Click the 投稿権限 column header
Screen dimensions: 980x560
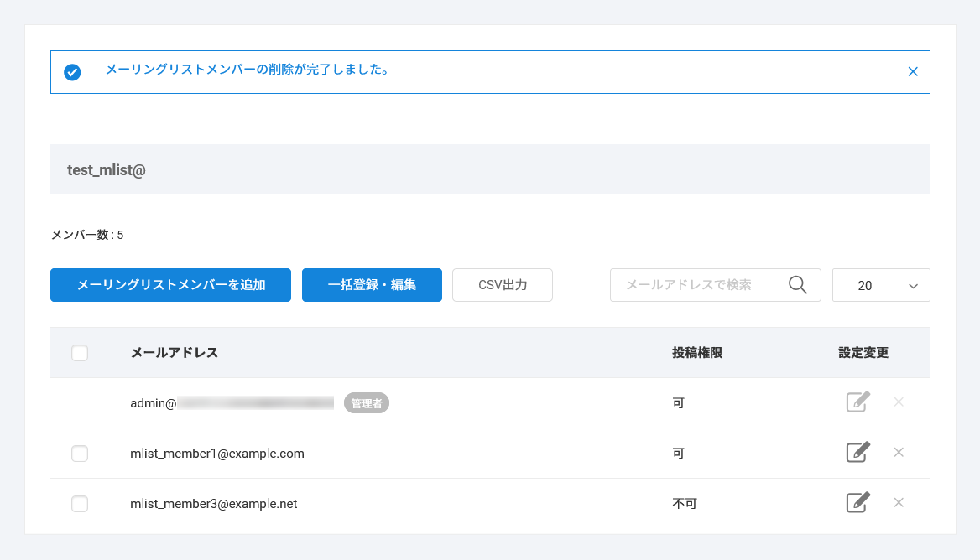696,353
